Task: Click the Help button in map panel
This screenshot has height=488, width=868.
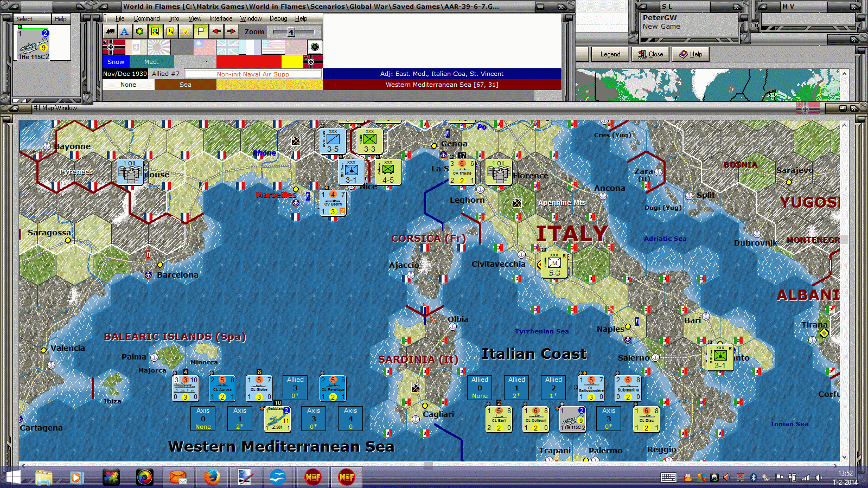Action: [691, 54]
